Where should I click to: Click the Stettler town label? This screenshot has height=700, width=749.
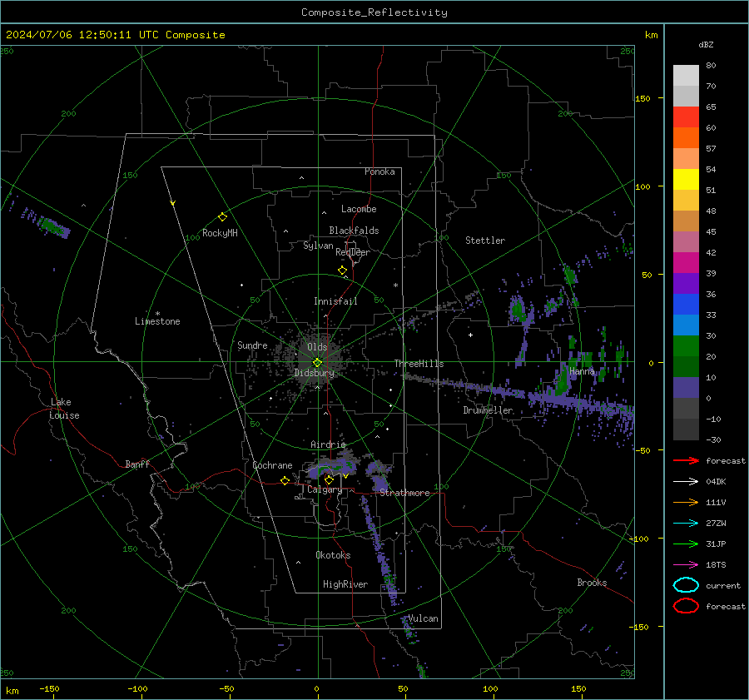485,241
